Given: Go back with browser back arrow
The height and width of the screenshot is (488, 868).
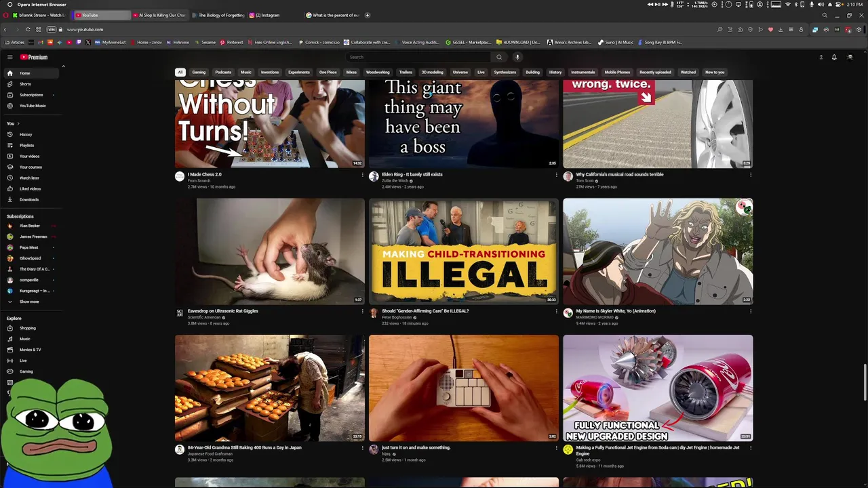Looking at the screenshot, I should tap(5, 29).
